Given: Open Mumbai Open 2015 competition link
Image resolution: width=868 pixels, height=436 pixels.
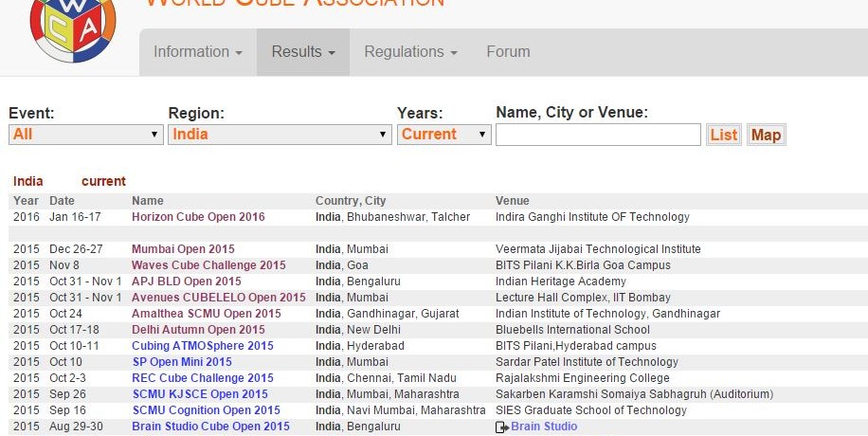Looking at the screenshot, I should click(183, 249).
